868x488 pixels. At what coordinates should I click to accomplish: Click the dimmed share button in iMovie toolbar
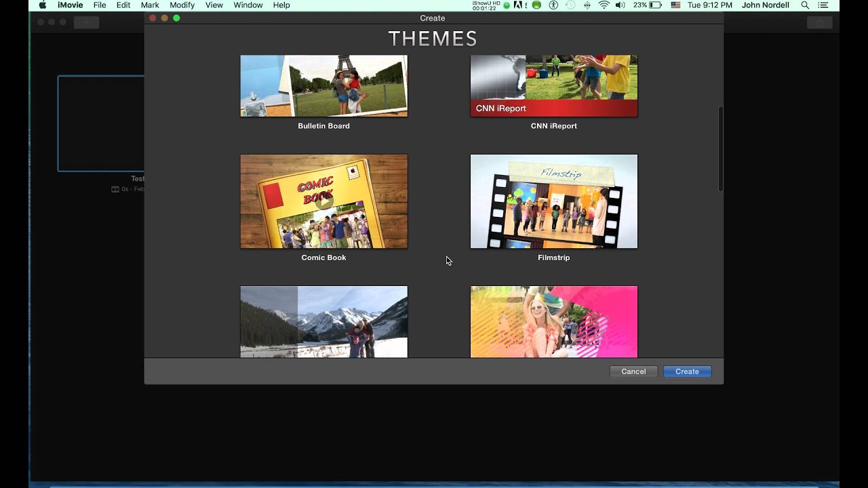pyautogui.click(x=819, y=22)
